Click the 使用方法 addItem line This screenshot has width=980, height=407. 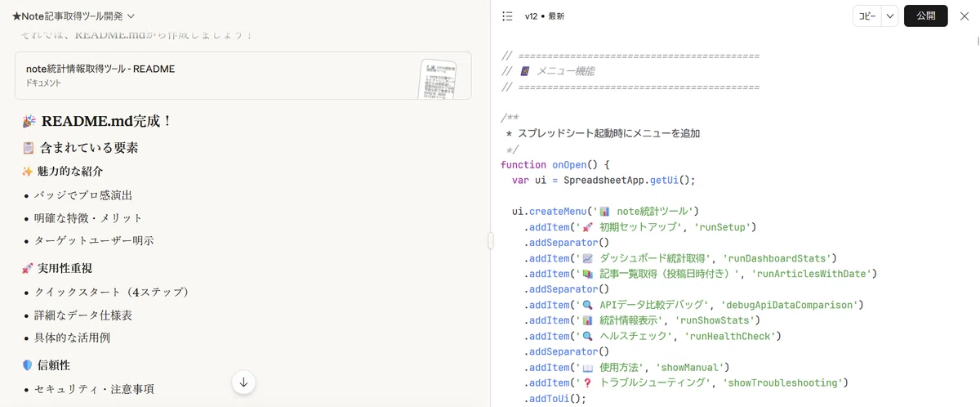click(626, 367)
